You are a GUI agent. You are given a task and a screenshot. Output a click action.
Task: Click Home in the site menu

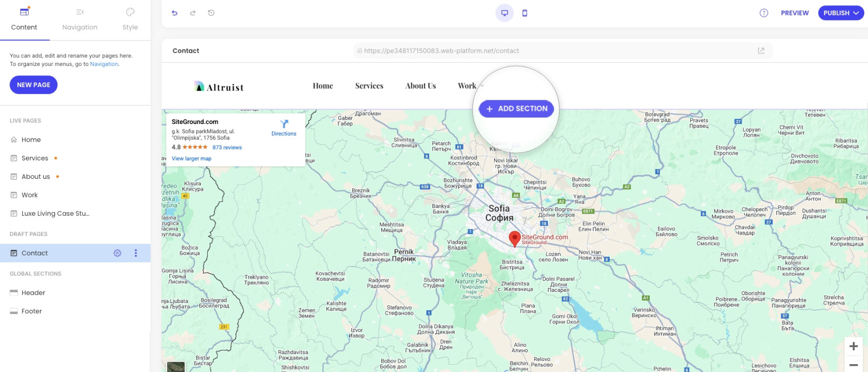pos(323,86)
